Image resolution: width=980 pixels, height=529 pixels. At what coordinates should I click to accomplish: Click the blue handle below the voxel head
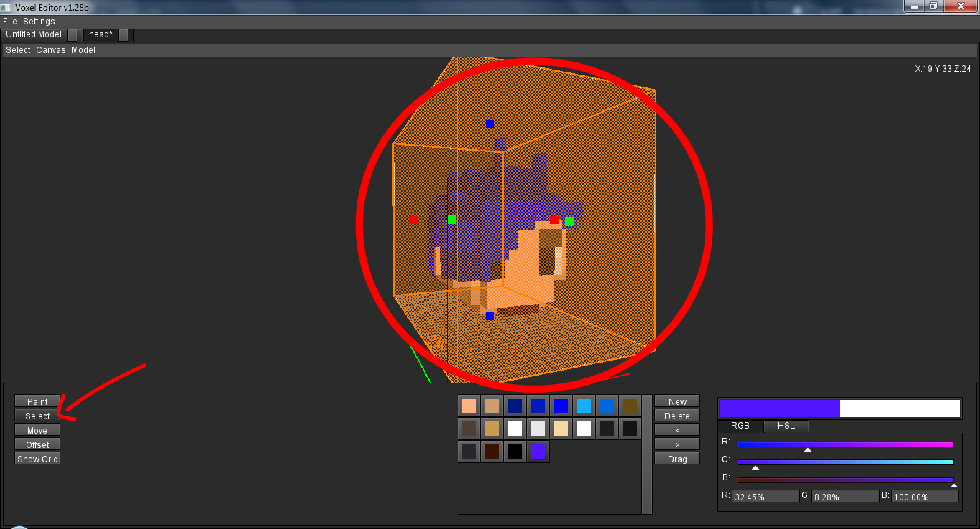490,316
